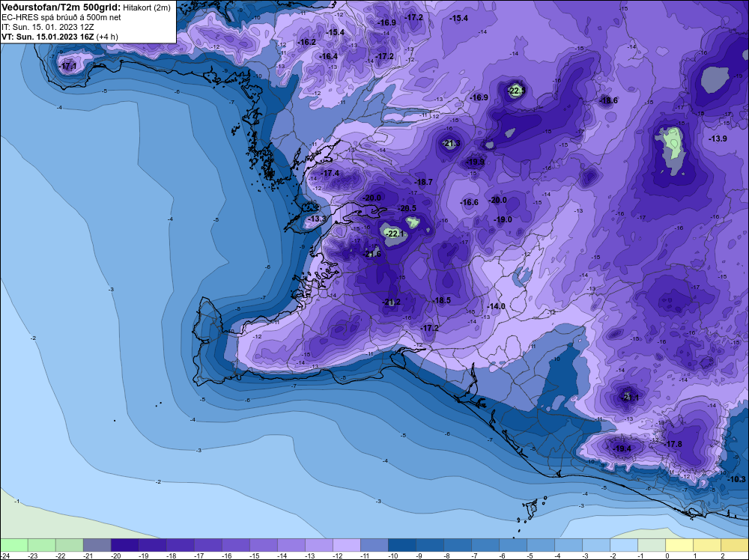Click the -22.5 temperature value on the map
The width and height of the screenshot is (749, 560).
516,91
